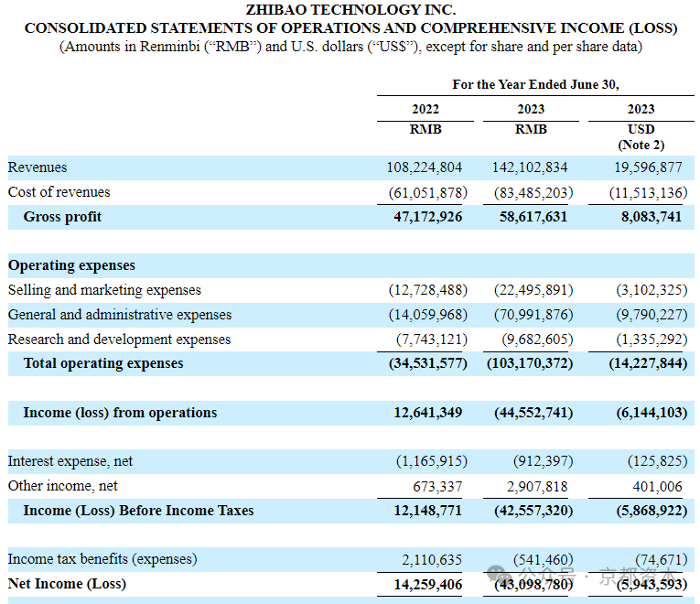This screenshot has width=700, height=604.
Task: Click the ZHIBAO TECHNOLOGY INC. title
Action: [350, 9]
